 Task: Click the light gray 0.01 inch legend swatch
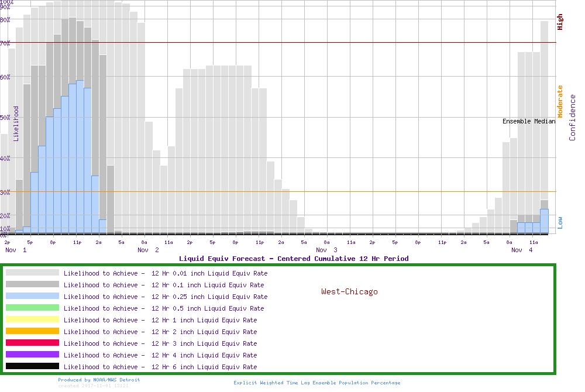coord(32,273)
